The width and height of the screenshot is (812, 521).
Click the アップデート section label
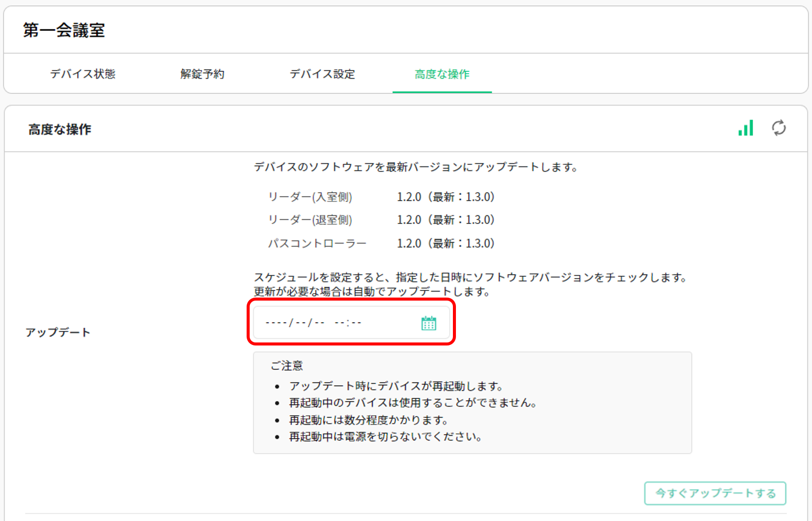tap(59, 332)
